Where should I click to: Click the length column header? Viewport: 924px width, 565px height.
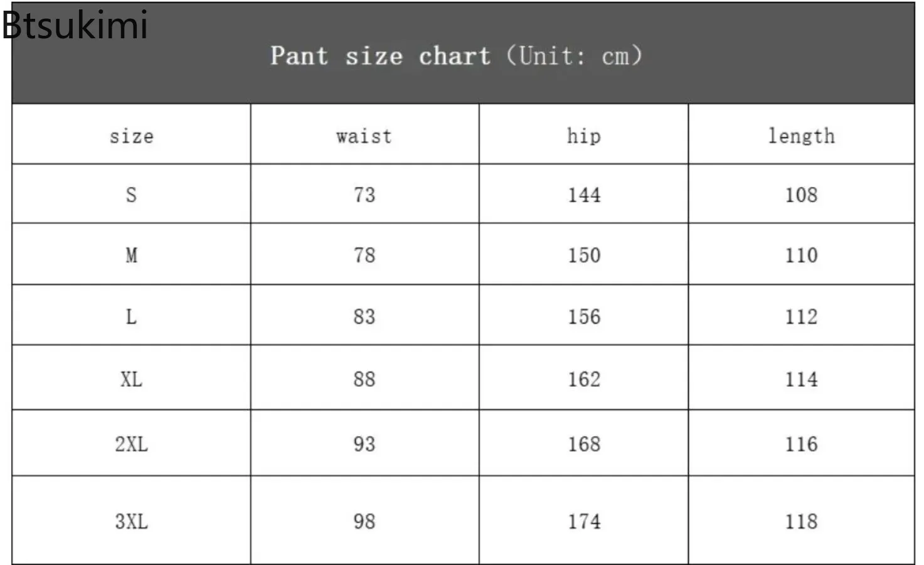(801, 136)
